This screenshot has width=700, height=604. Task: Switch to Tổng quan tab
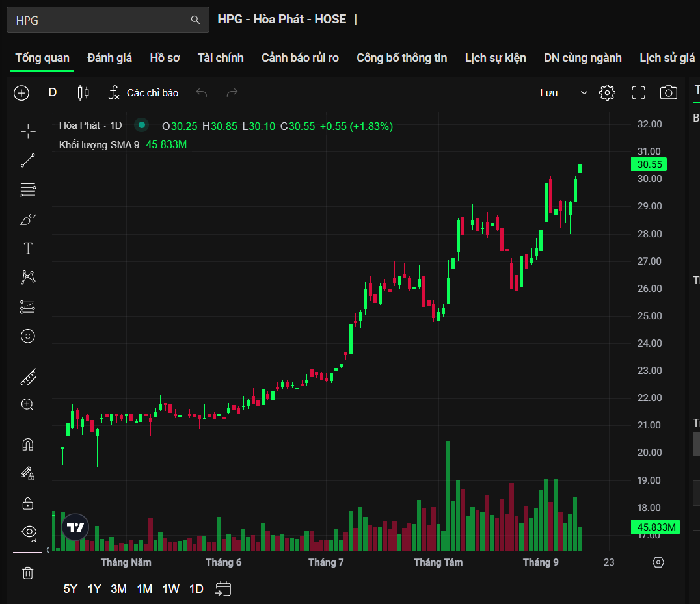(x=42, y=58)
